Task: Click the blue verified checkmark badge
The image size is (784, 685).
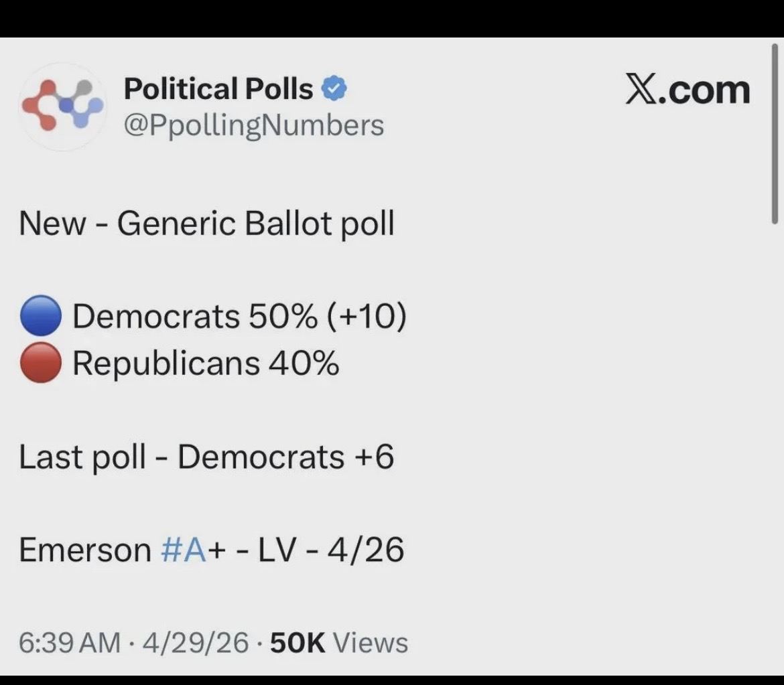Action: click(x=335, y=89)
